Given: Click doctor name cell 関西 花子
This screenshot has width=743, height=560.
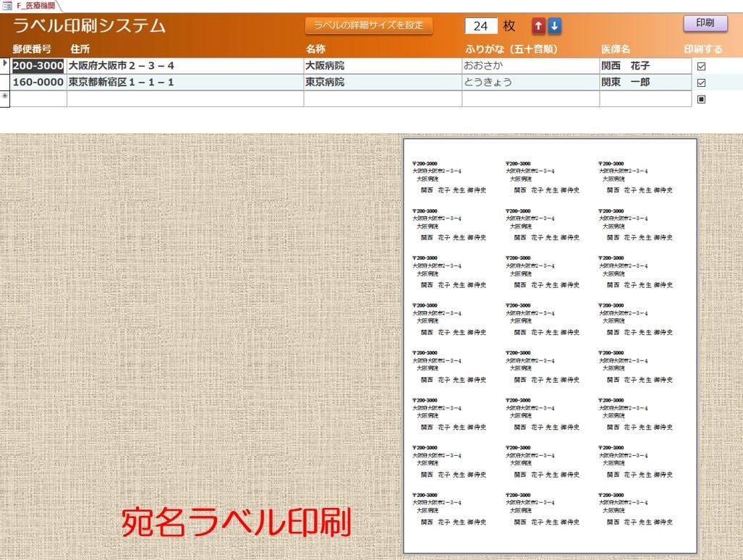Looking at the screenshot, I should click(x=645, y=66).
